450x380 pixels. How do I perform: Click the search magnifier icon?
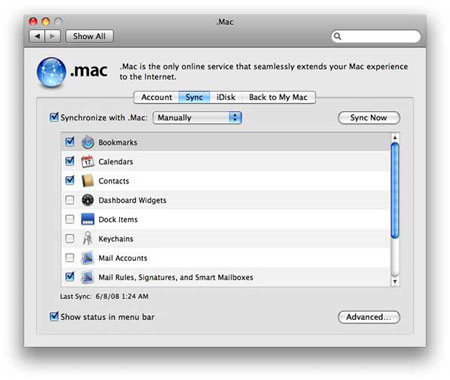click(337, 36)
